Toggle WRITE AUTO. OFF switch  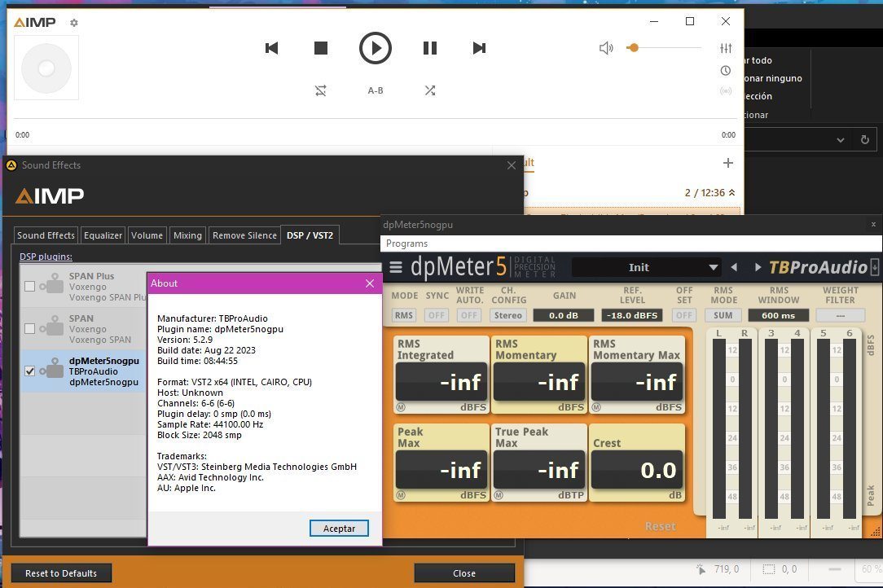point(469,315)
